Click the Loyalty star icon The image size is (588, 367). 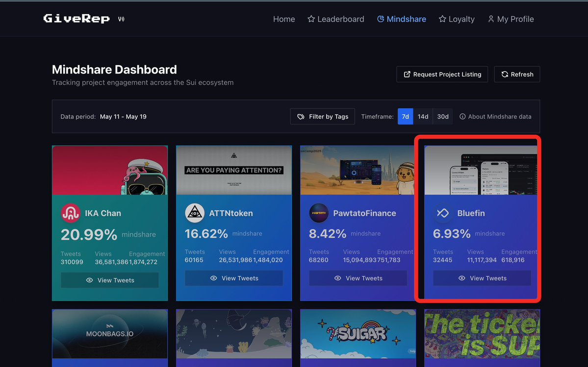click(x=442, y=19)
